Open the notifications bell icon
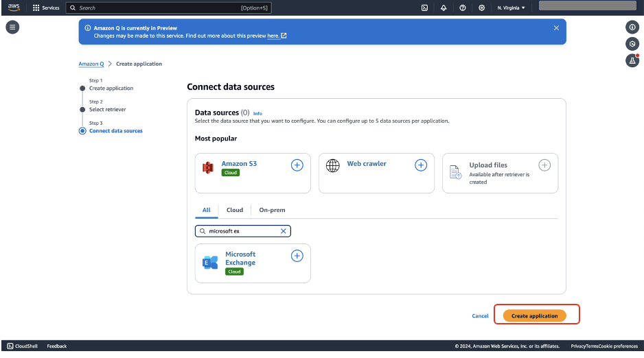Viewport: 644px width, 358px height. (444, 8)
